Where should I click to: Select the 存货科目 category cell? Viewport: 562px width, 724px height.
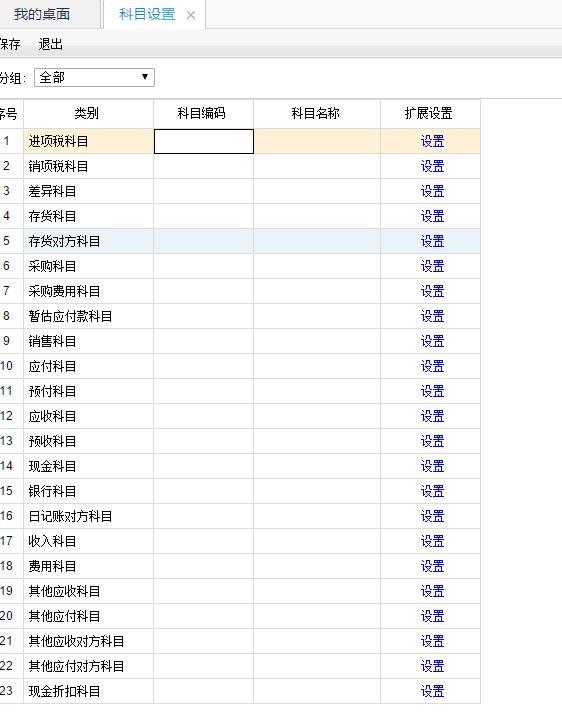(88, 216)
